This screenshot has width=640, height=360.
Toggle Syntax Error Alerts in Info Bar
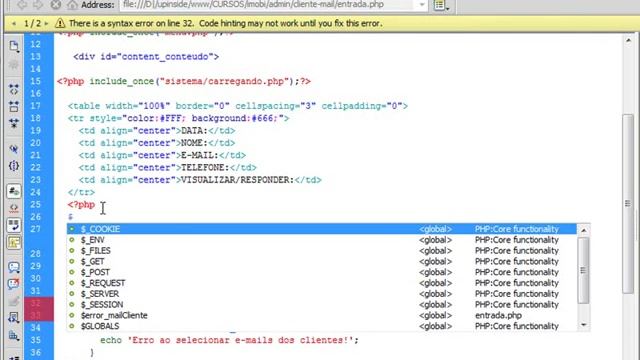(x=14, y=242)
